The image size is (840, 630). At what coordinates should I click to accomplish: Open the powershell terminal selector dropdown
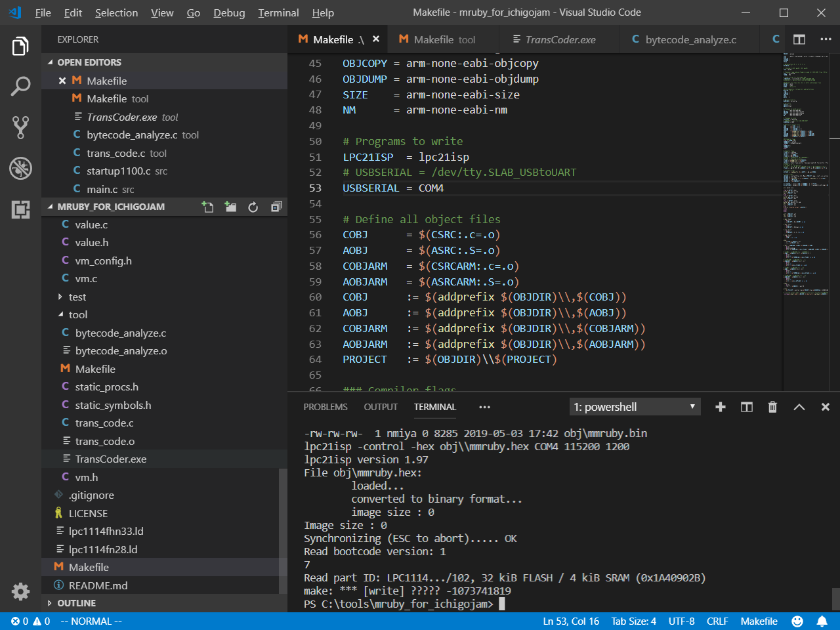tap(635, 407)
